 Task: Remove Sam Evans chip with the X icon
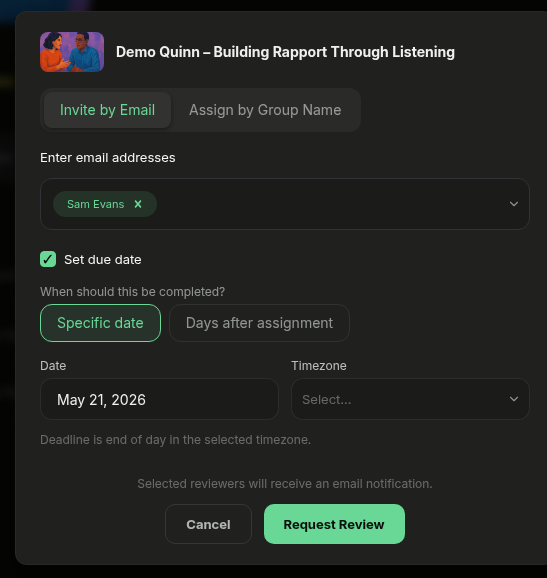(x=138, y=204)
